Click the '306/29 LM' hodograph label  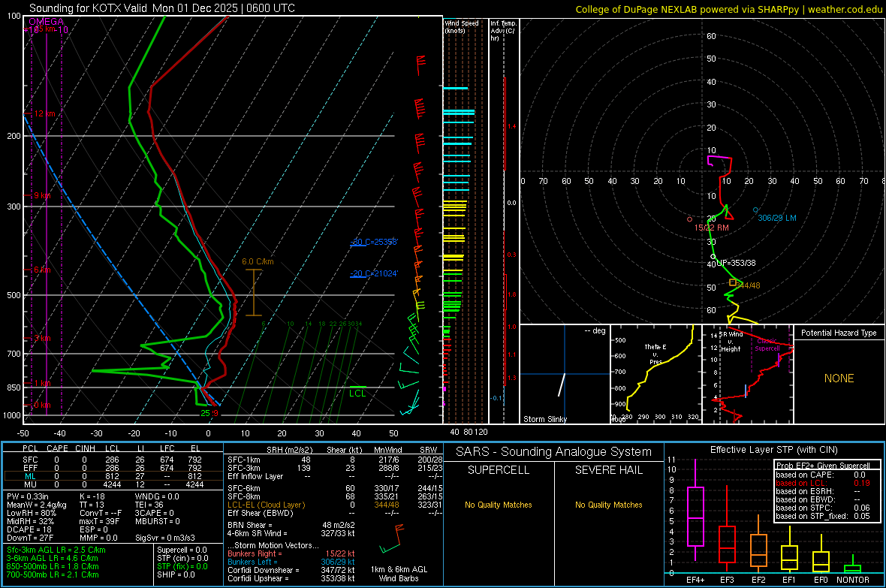tap(777, 218)
